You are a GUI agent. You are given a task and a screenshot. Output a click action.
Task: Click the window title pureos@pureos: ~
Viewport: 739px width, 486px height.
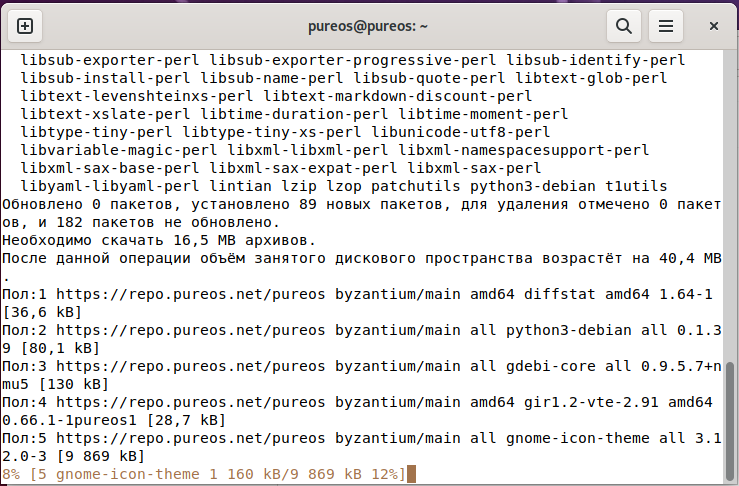point(368,26)
